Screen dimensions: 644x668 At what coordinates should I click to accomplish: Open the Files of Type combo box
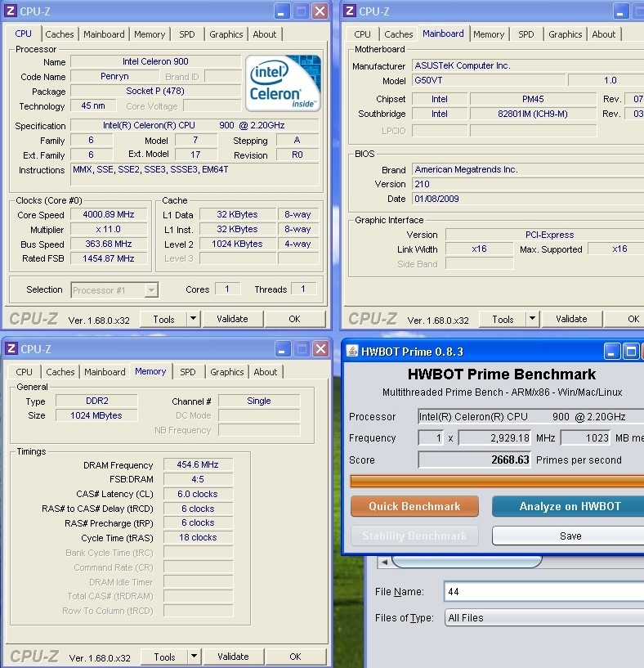544,618
